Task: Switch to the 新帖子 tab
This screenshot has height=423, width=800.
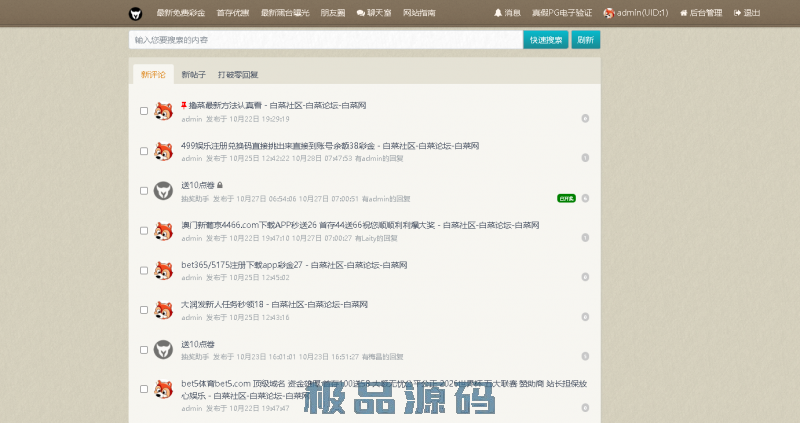Action: click(x=193, y=75)
